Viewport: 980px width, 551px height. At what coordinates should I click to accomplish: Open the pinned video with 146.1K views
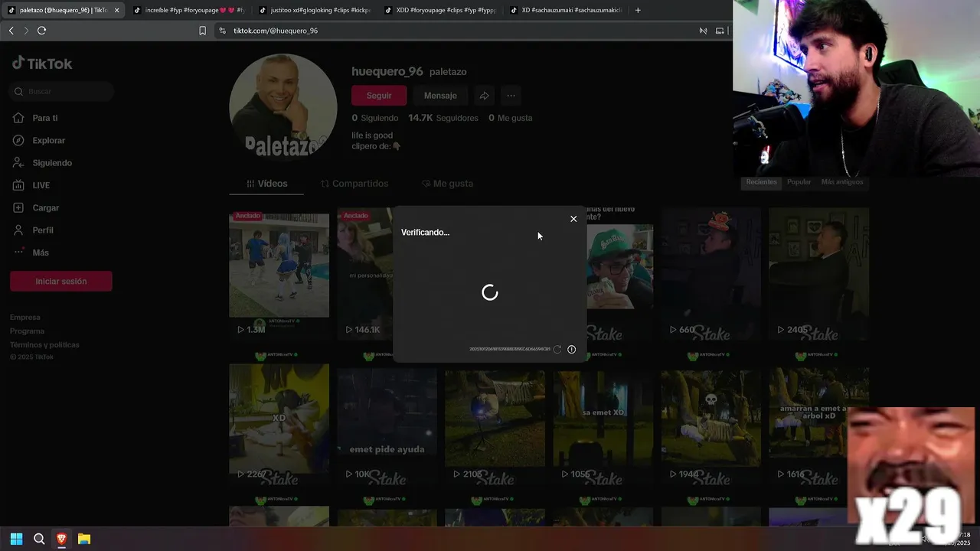pos(365,274)
